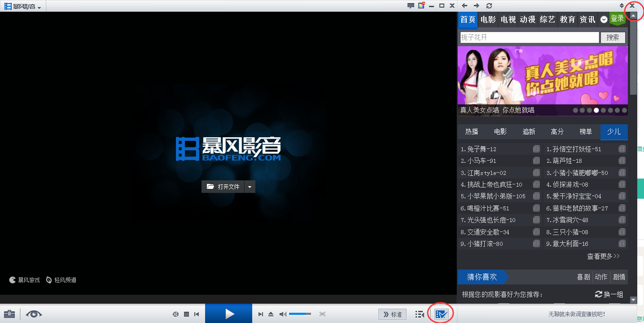The image size is (644, 323).
Task: Switch to the 电影 top navigation tab
Action: click(488, 20)
